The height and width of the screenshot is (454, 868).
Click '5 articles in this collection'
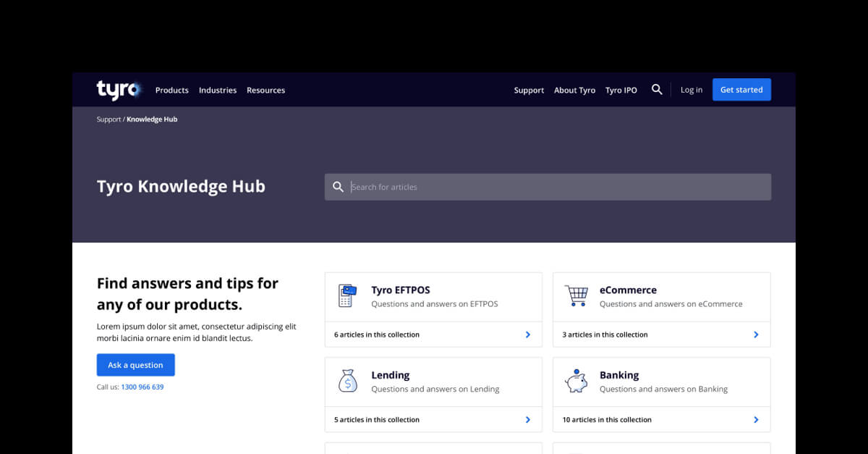point(377,419)
